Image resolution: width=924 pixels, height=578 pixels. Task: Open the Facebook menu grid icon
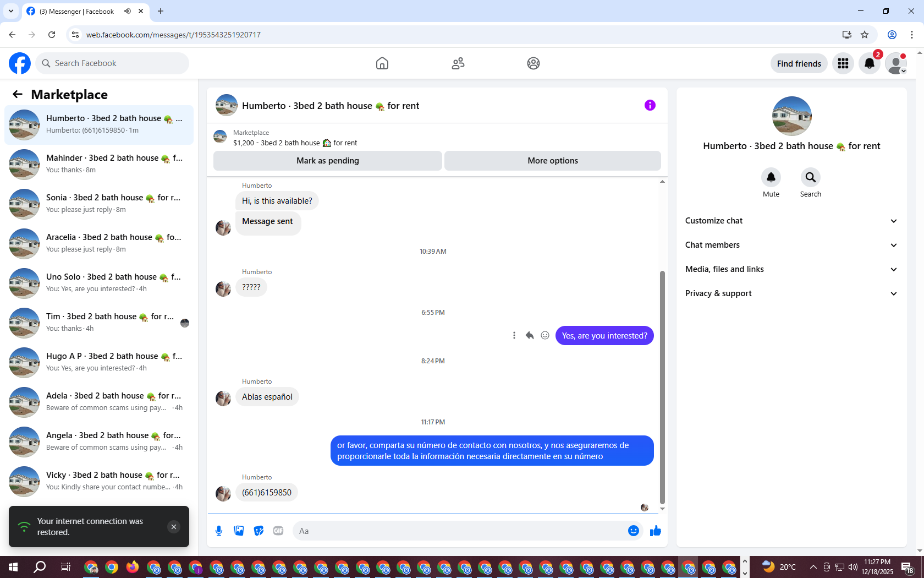843,63
